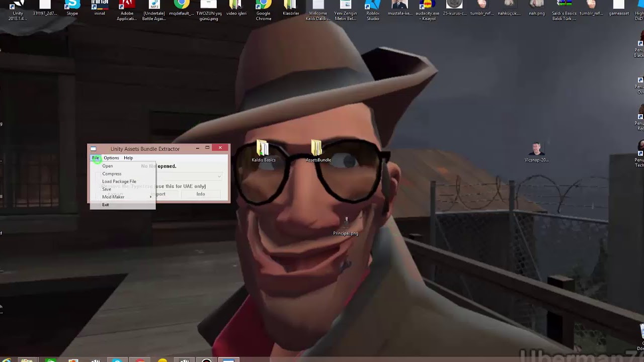Open the File menu in Unity Assets Bundle Extractor
The width and height of the screenshot is (644, 362).
(96, 158)
